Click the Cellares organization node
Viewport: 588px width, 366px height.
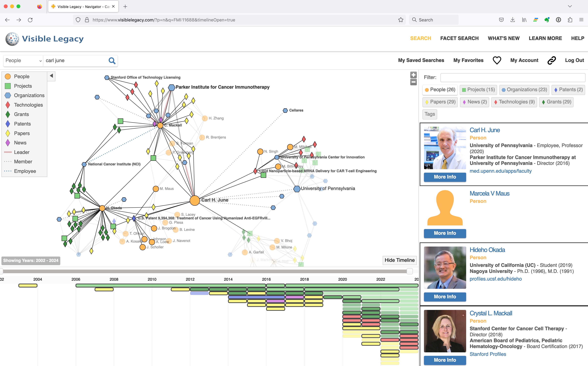point(285,110)
